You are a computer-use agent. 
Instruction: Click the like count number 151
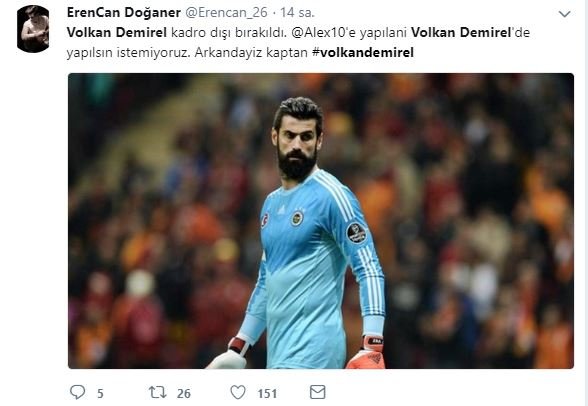(267, 393)
